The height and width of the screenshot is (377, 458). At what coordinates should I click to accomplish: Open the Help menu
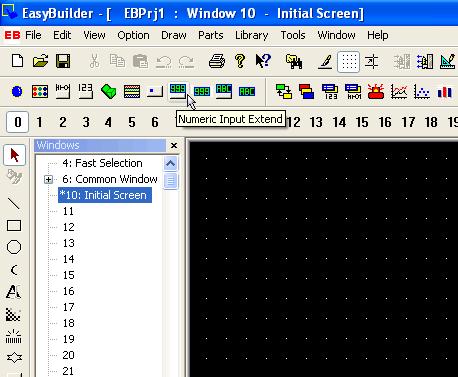(x=378, y=35)
